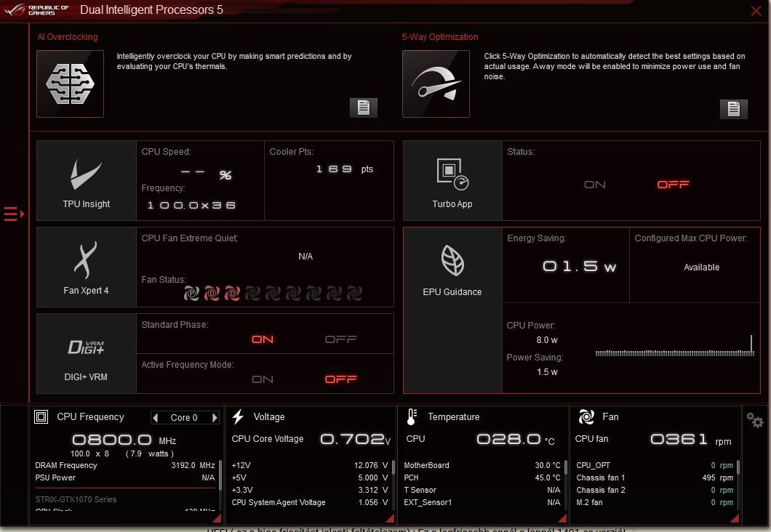Click the Available max CPU power text
This screenshot has height=532, width=771.
(702, 267)
